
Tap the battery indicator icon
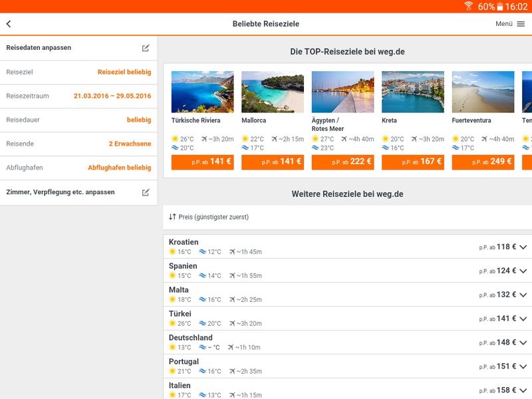pyautogui.click(x=500, y=7)
